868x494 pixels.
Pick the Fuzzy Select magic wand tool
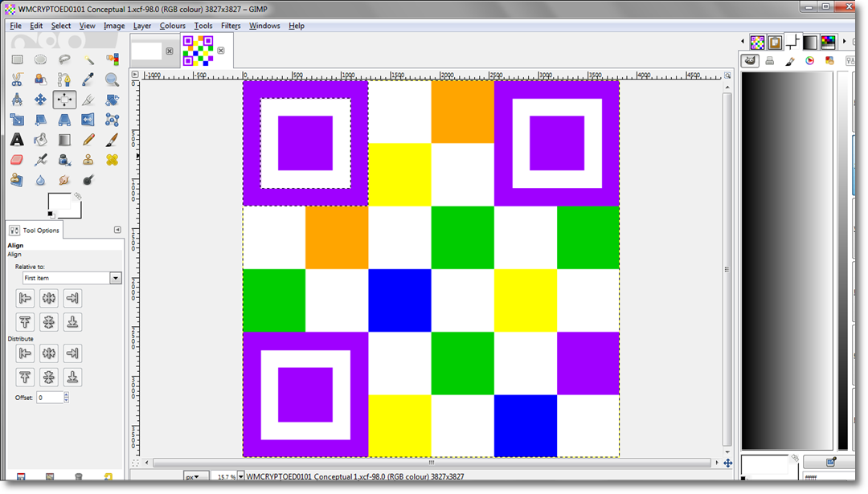88,59
